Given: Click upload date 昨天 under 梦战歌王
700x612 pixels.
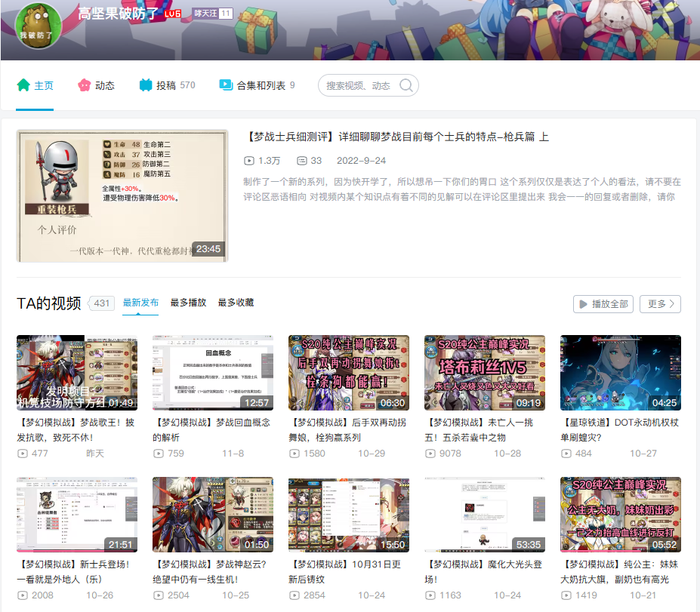Looking at the screenshot, I should [95, 454].
